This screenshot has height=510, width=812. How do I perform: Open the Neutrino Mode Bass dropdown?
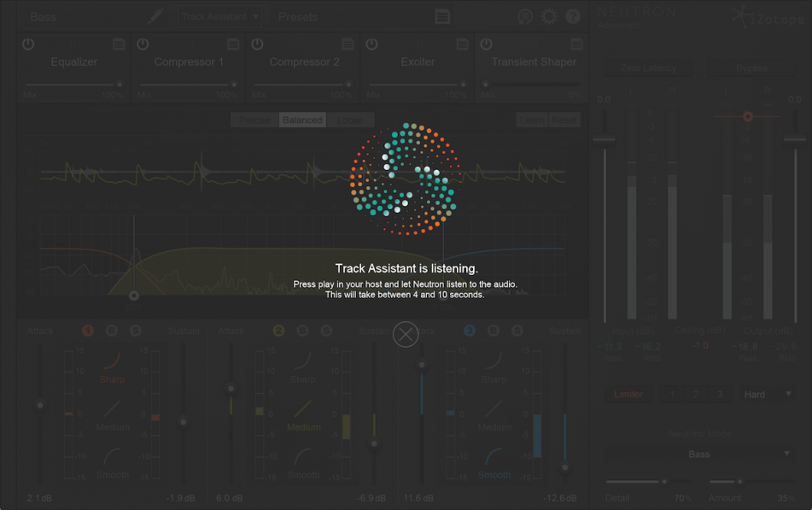coord(698,454)
